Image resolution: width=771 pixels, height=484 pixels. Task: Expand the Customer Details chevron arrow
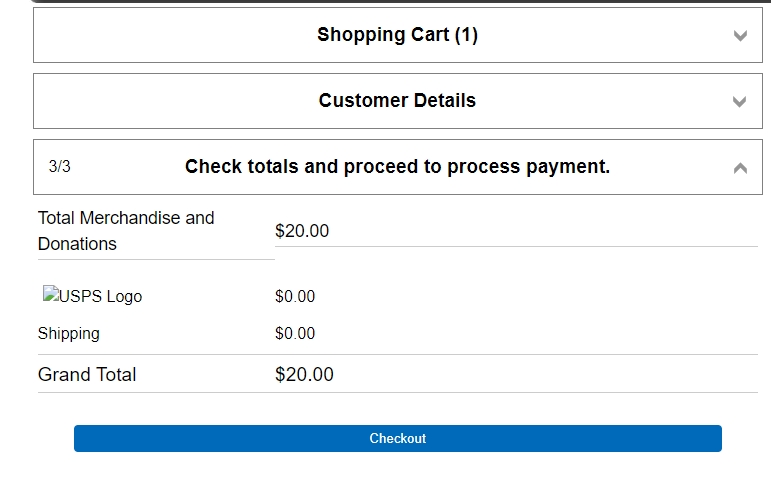tap(740, 102)
